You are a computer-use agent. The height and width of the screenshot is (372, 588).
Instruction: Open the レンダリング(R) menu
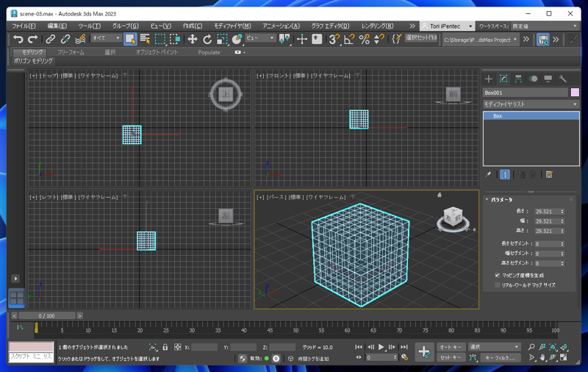377,26
